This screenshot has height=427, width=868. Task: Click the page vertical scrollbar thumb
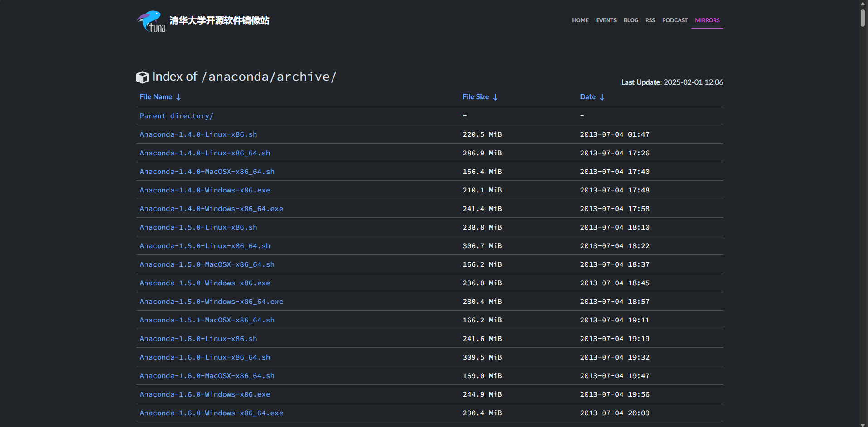coord(863,18)
